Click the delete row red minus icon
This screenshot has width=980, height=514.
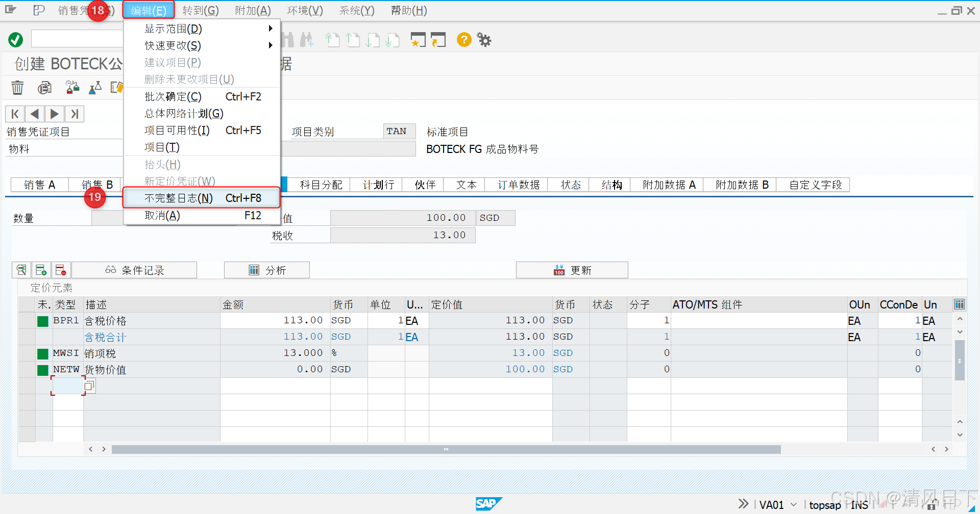point(61,270)
